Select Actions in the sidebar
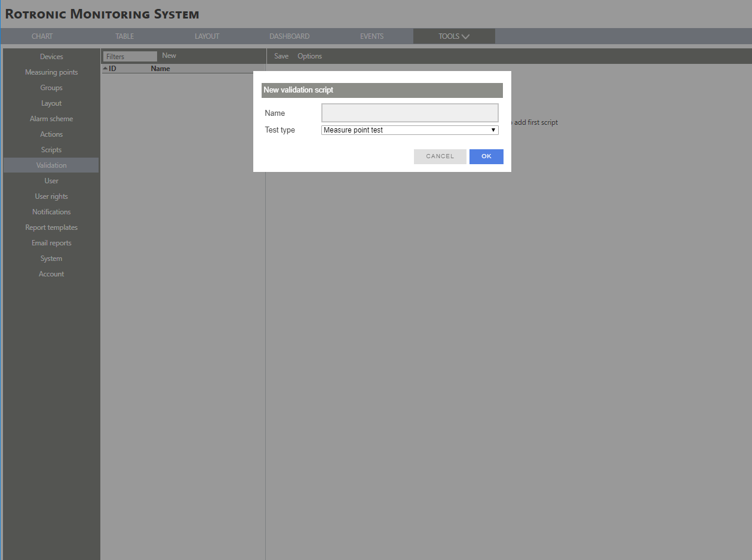This screenshot has width=752, height=560. pyautogui.click(x=51, y=134)
